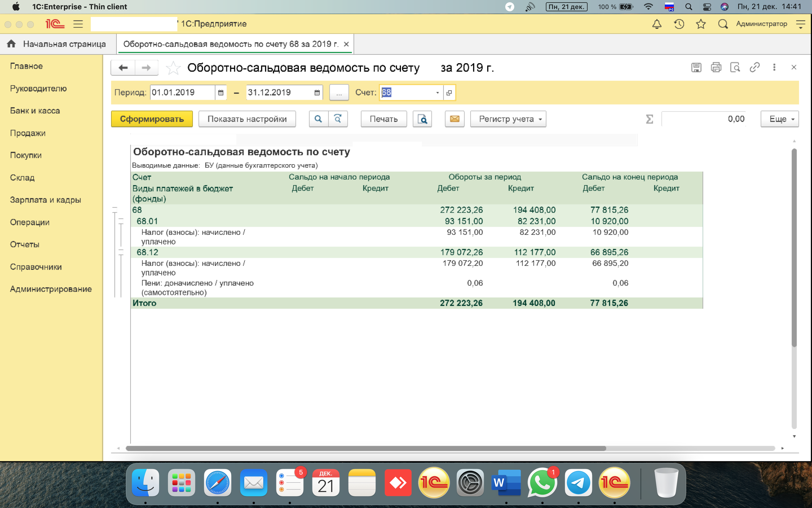Open preview icon beside Печать button
812x508 pixels.
(x=422, y=119)
